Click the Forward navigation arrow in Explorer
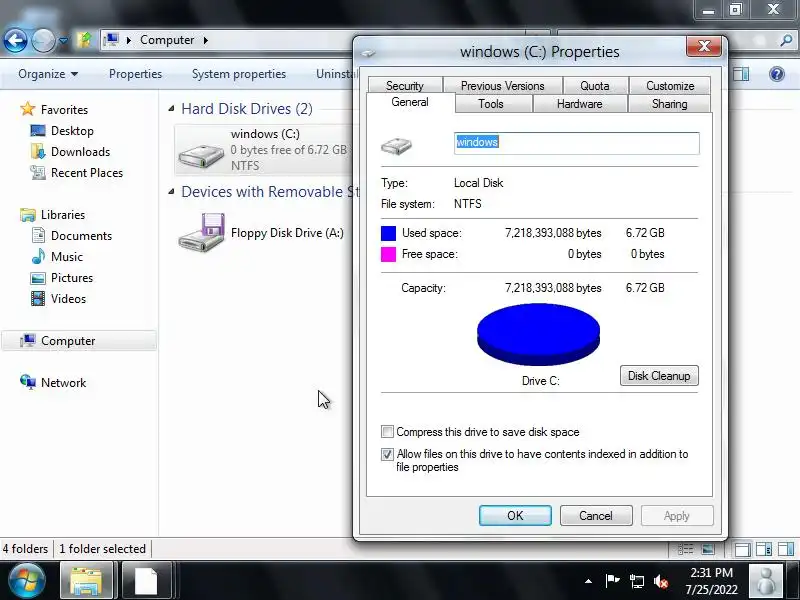 pos(43,40)
